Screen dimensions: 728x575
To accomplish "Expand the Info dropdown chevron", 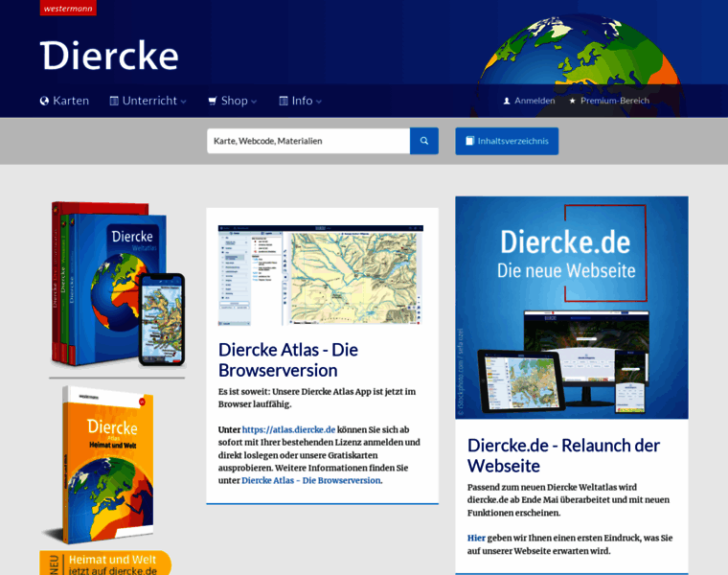I will 318,102.
